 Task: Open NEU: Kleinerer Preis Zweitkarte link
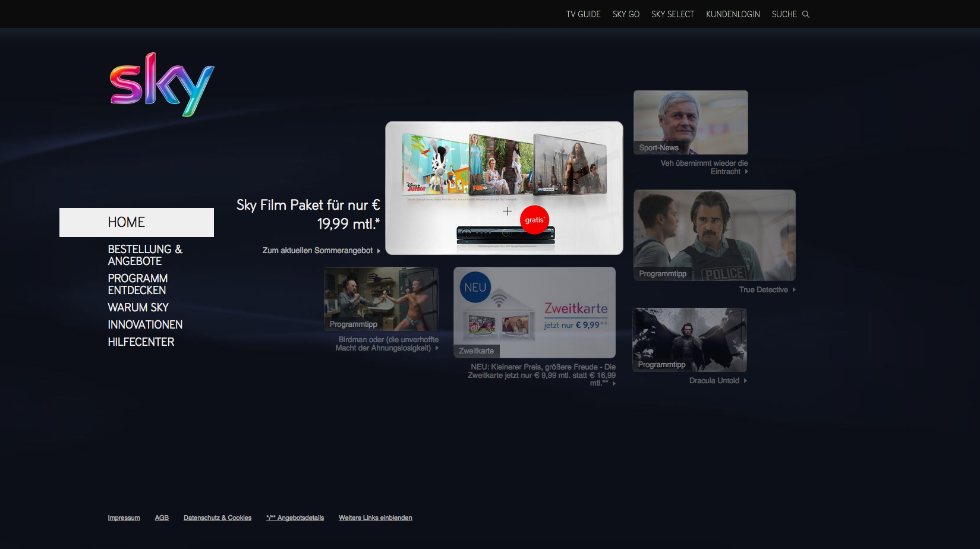coord(541,375)
